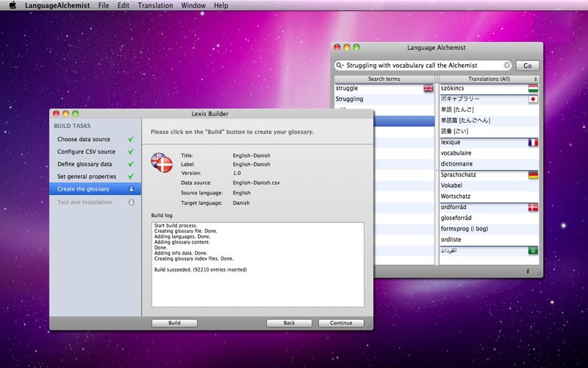Click the Arabic flag icon in translations

[x=533, y=251]
